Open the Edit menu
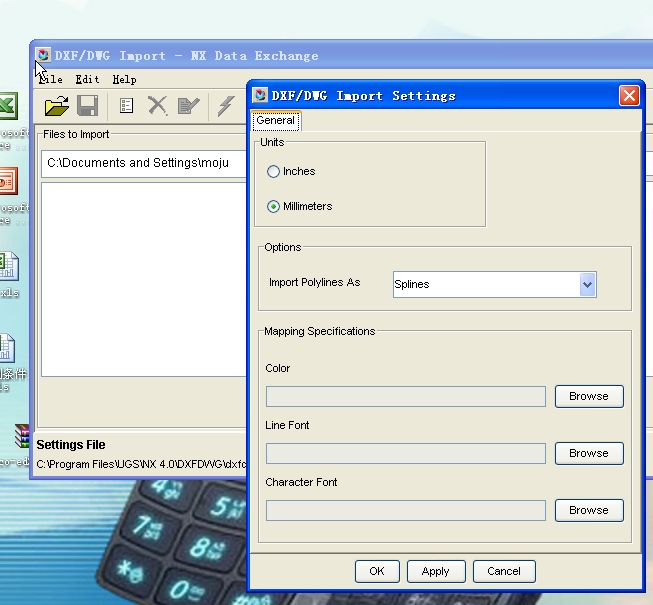The width and height of the screenshot is (653, 605). point(87,79)
